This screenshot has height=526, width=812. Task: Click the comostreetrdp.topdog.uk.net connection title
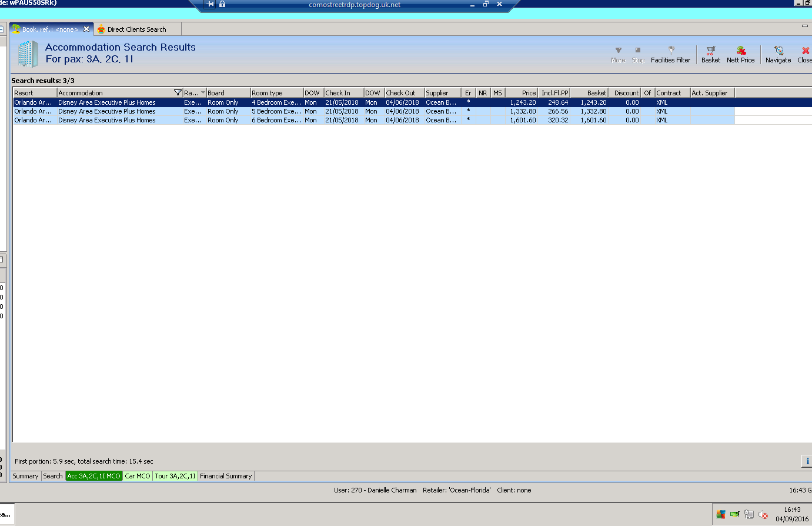pos(355,5)
